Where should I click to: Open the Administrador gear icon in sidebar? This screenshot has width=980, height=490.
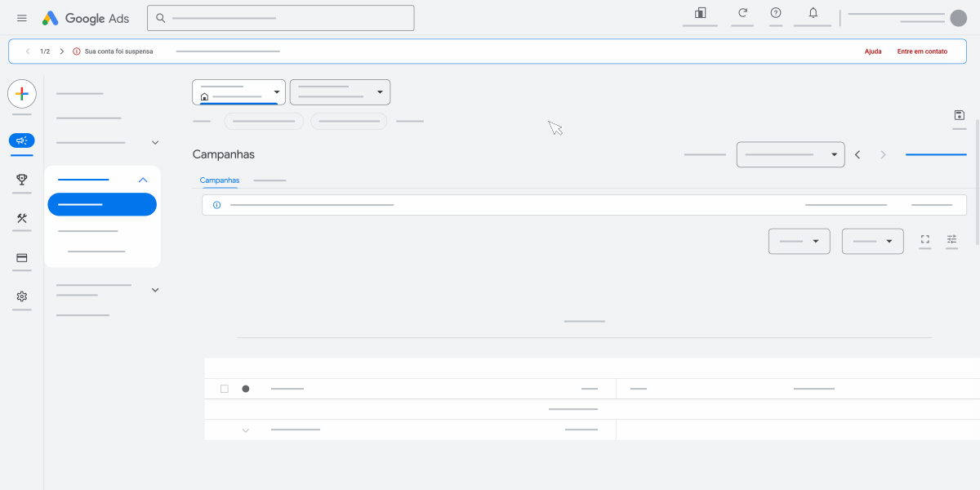21,296
